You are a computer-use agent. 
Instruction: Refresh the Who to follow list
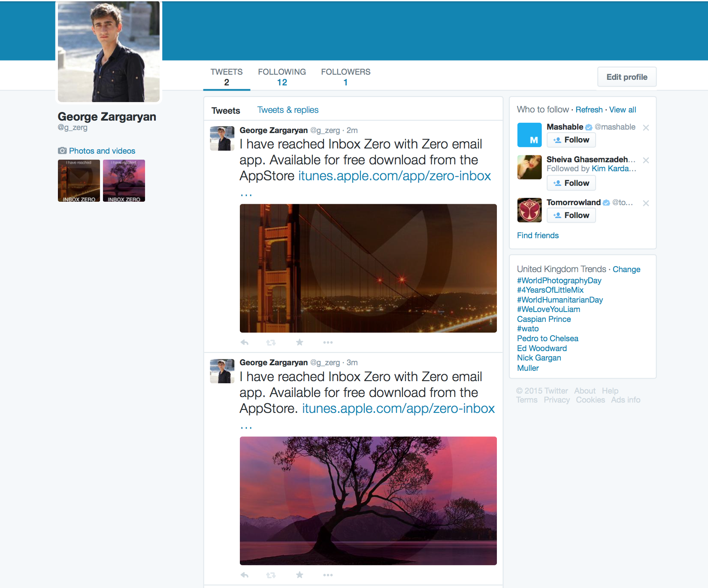coord(589,109)
